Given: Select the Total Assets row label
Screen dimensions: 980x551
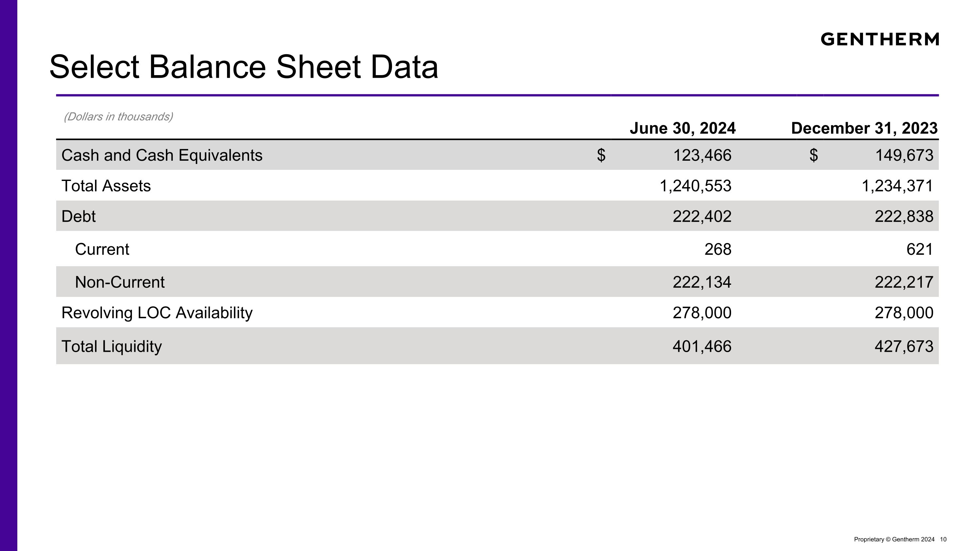Looking at the screenshot, I should 106,186.
